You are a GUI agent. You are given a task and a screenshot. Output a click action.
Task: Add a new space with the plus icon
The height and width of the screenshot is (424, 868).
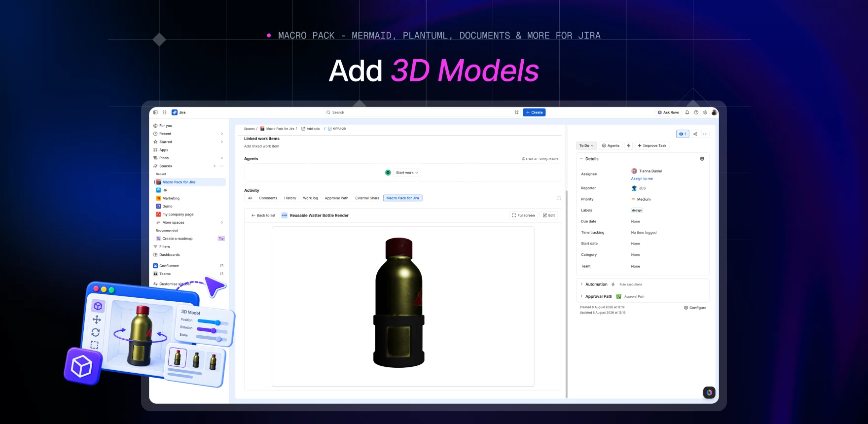tap(215, 166)
